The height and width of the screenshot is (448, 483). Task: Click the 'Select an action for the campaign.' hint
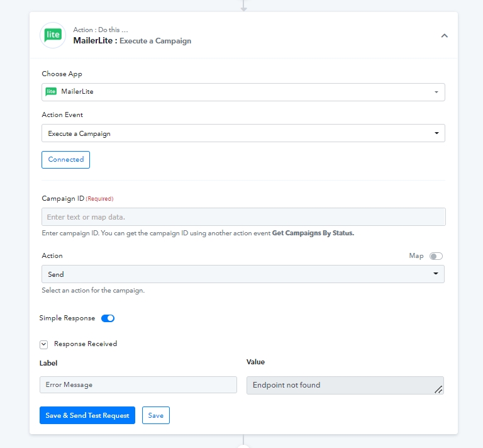(x=93, y=290)
